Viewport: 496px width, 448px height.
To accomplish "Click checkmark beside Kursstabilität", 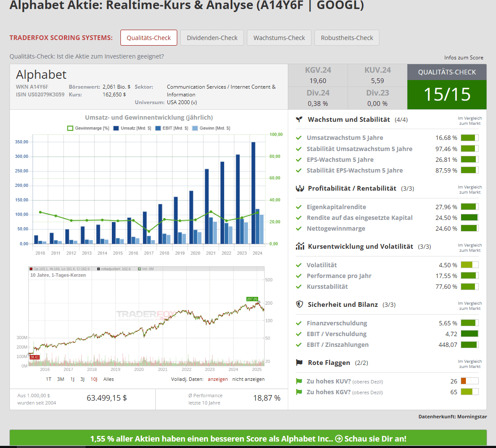I will pyautogui.click(x=299, y=287).
